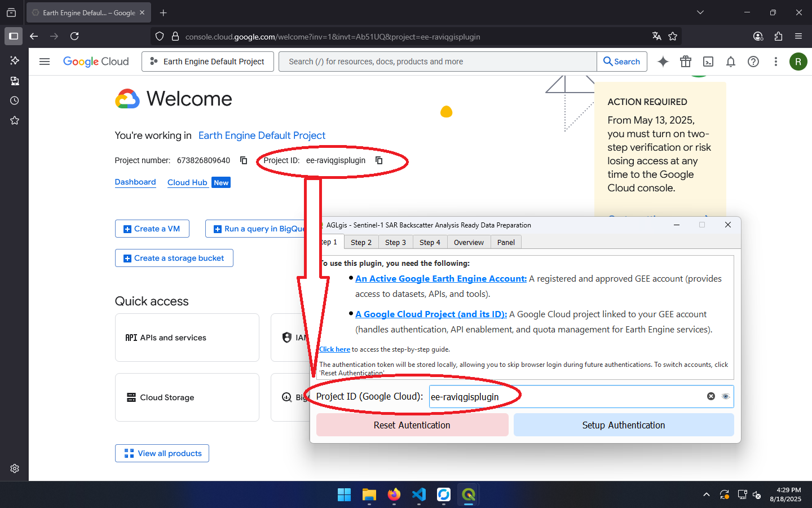
Task: Click the gift free trial icon
Action: (x=686, y=62)
